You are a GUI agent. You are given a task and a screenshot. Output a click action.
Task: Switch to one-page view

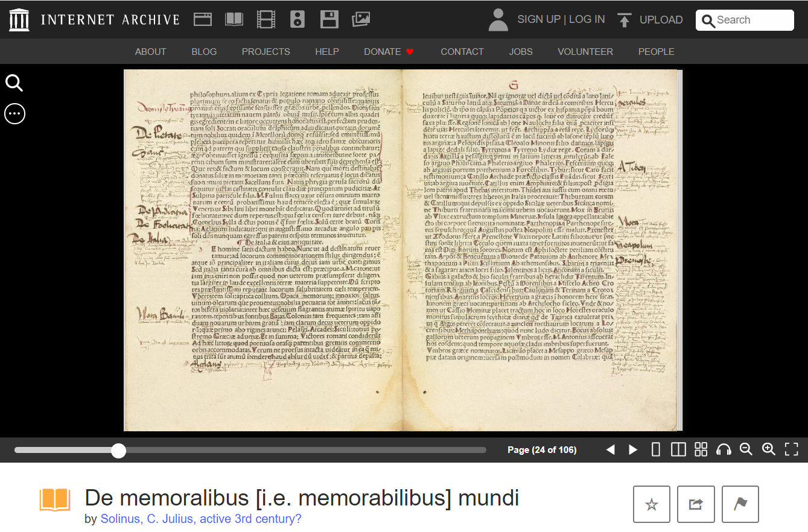[656, 449]
